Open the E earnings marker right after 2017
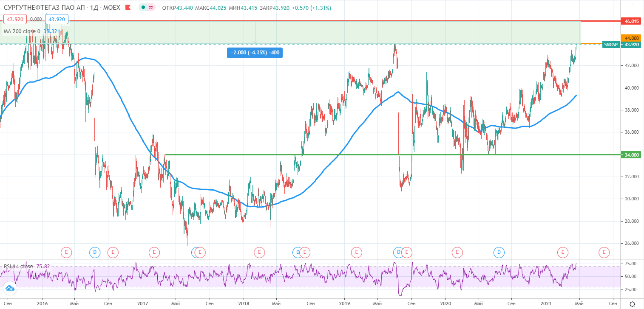Screen dimensions: 644x309 point(154,253)
